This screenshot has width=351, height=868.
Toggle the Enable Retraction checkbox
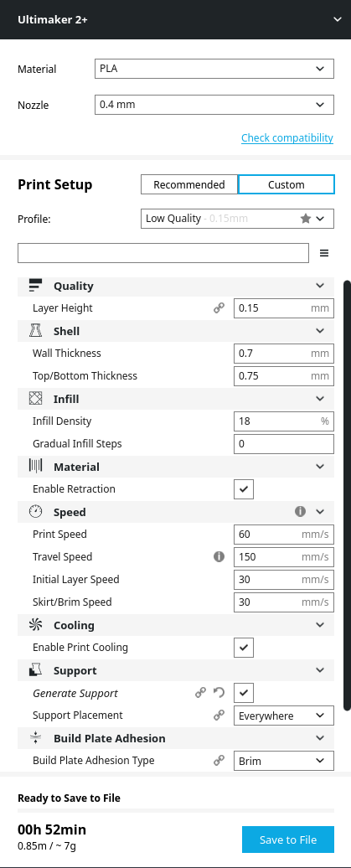(244, 489)
